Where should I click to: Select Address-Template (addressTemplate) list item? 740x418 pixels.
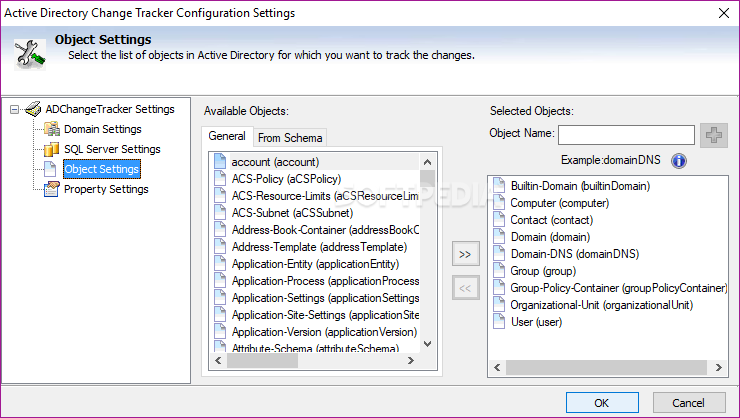[319, 247]
